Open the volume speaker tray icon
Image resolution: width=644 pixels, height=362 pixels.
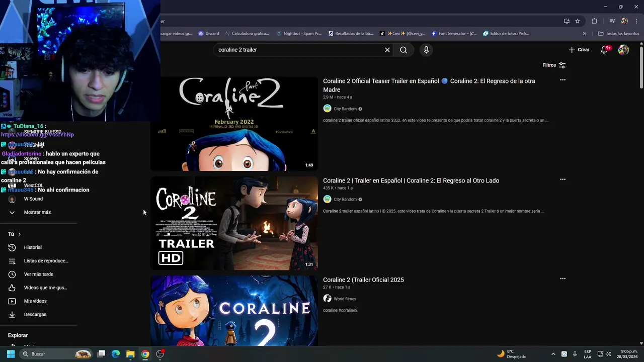(608, 354)
